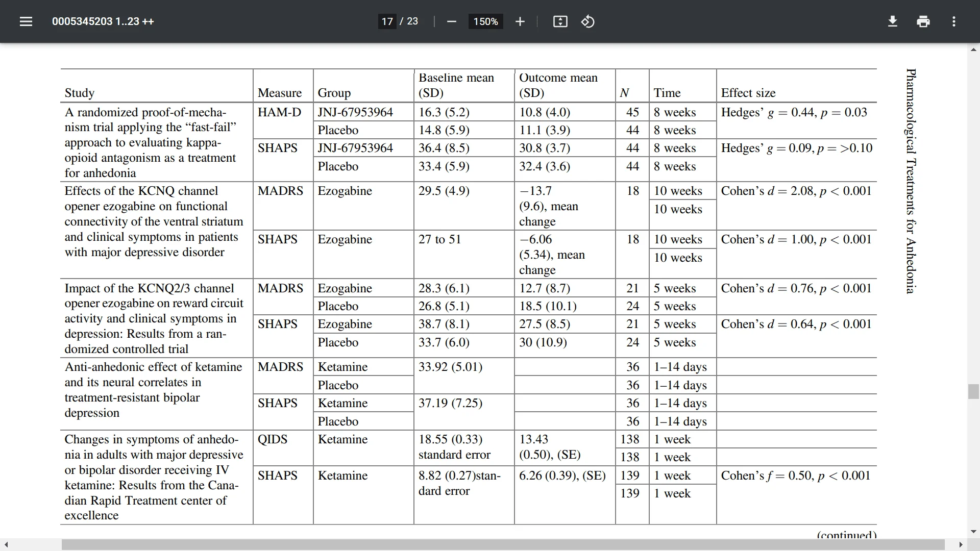This screenshot has height=551, width=980.
Task: Print the document
Action: (923, 21)
